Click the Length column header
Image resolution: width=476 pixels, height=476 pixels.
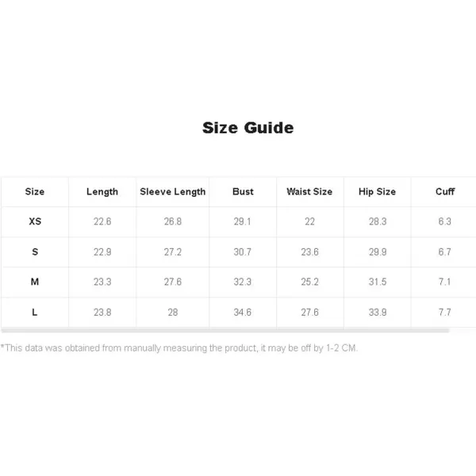pyautogui.click(x=102, y=192)
